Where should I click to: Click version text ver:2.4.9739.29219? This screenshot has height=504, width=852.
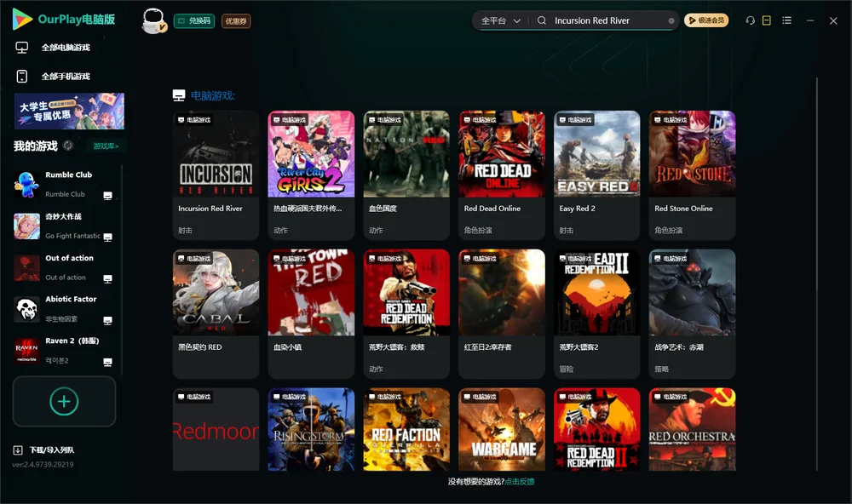point(43,464)
